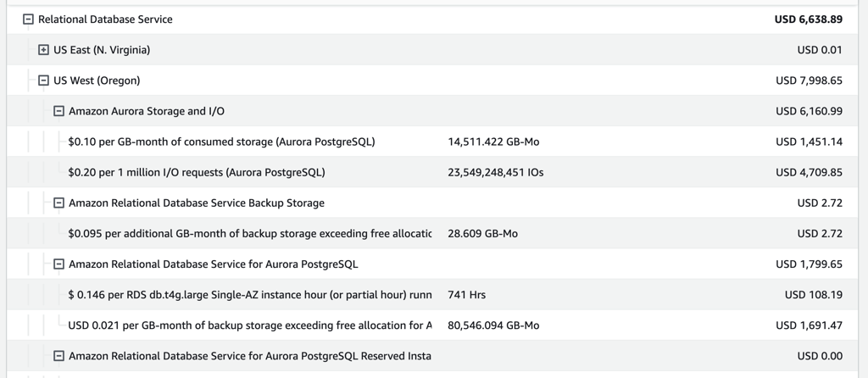Screen dimensions: 868x378
Task: Click the USD 4,709.85 amount
Action: tap(810, 173)
